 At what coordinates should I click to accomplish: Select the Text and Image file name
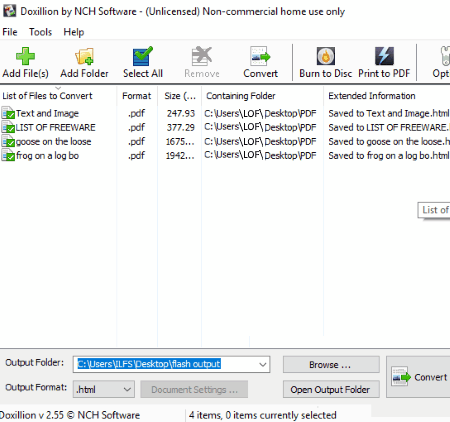47,113
